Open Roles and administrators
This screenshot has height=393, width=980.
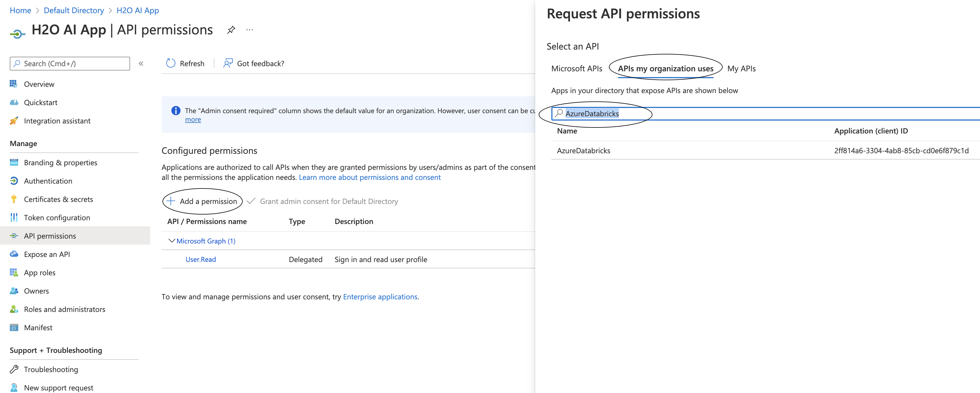point(64,309)
